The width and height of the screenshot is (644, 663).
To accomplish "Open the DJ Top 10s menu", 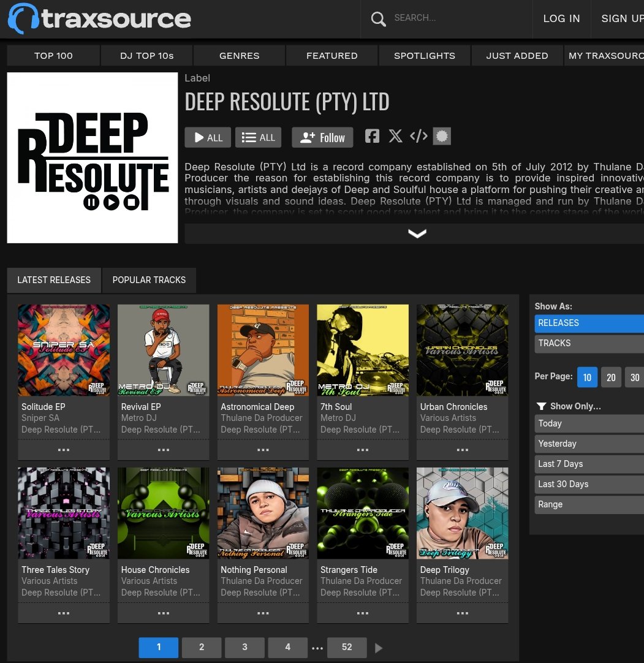I will point(146,56).
